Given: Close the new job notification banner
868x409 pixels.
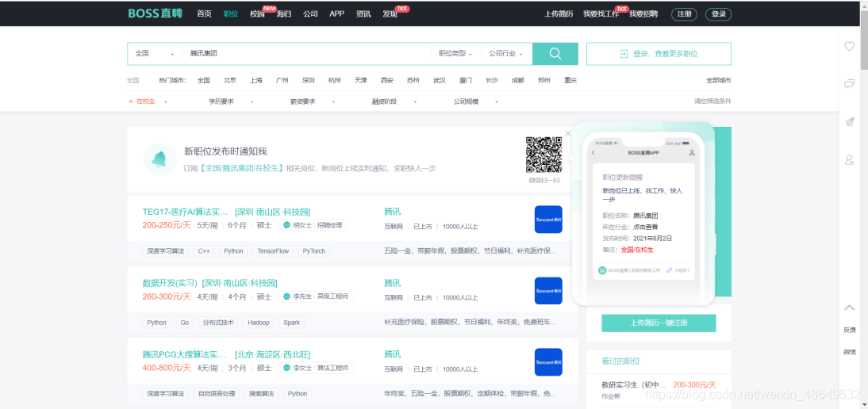Looking at the screenshot, I should (568, 133).
